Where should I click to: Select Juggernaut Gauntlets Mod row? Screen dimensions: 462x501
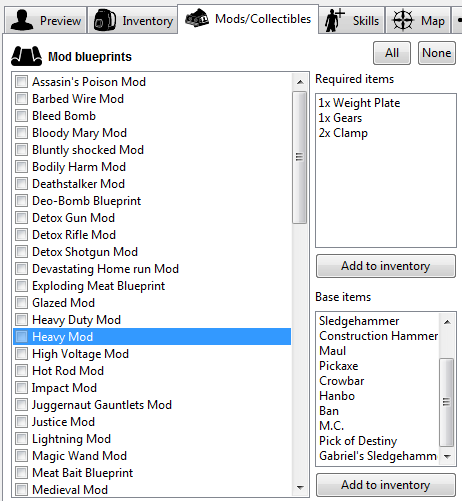pos(152,405)
